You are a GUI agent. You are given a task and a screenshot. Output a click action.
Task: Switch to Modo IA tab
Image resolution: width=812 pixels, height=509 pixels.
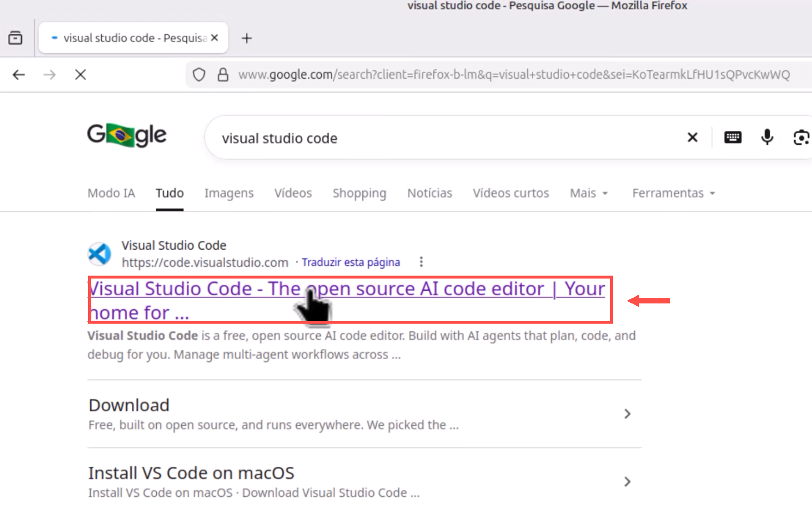click(111, 193)
